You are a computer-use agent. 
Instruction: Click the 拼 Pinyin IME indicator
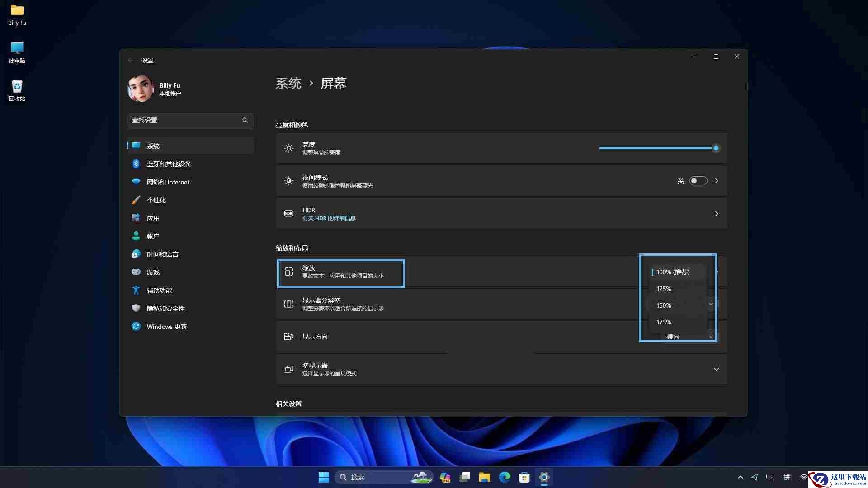[x=787, y=477]
